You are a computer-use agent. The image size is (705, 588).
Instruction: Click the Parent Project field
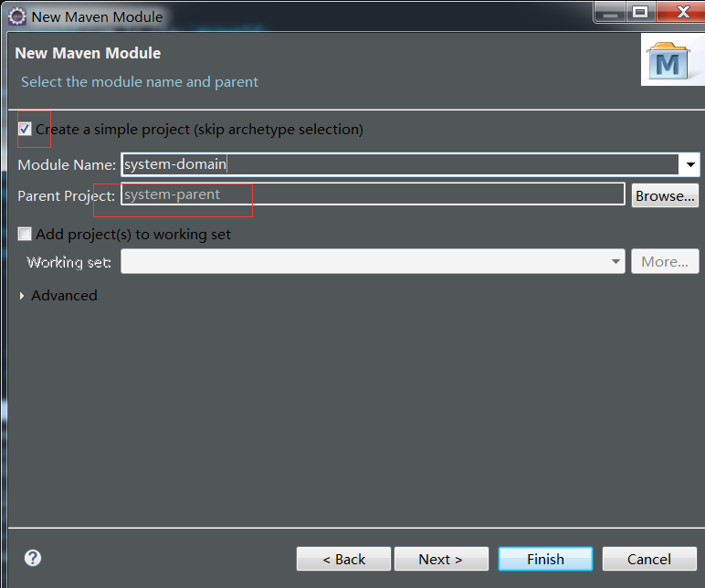(373, 194)
